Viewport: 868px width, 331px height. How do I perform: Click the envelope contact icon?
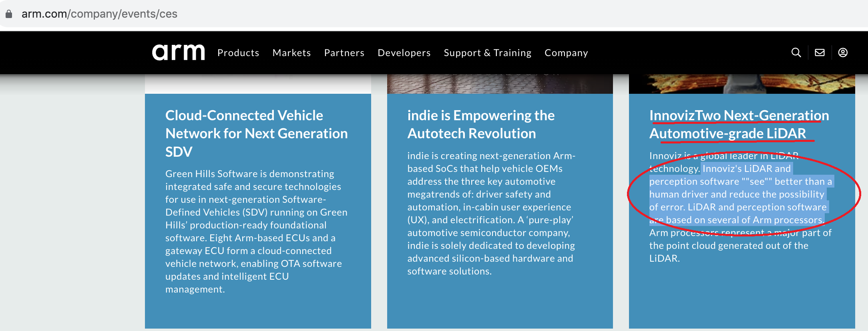pos(820,52)
